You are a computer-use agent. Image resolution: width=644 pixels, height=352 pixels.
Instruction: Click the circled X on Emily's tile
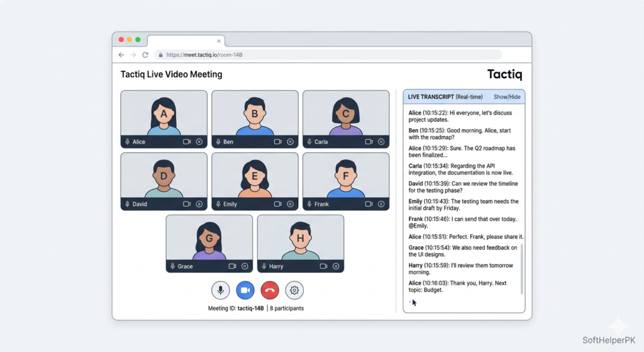(x=291, y=204)
